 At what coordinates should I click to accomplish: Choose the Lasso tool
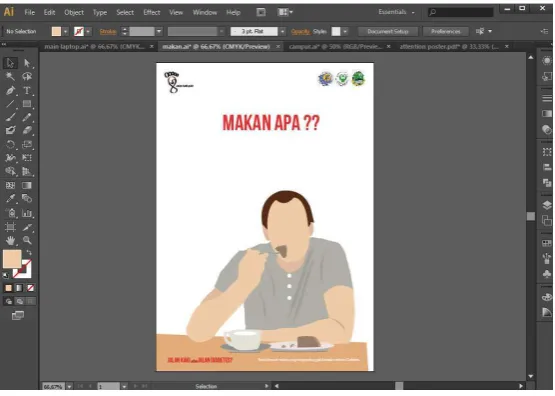tap(27, 76)
